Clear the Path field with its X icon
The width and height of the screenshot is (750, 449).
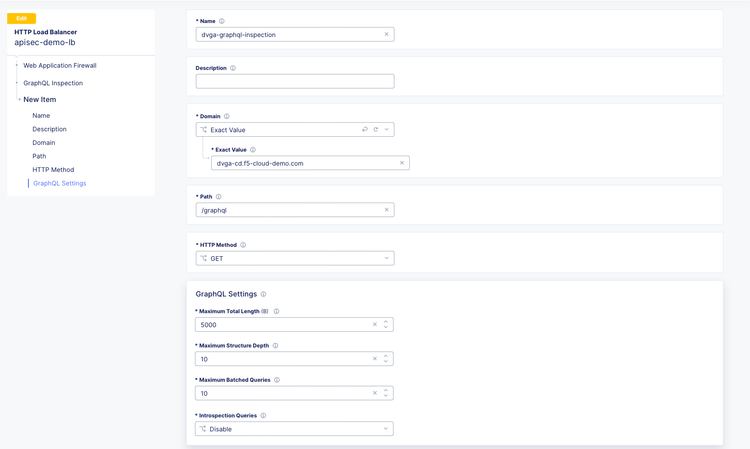386,210
